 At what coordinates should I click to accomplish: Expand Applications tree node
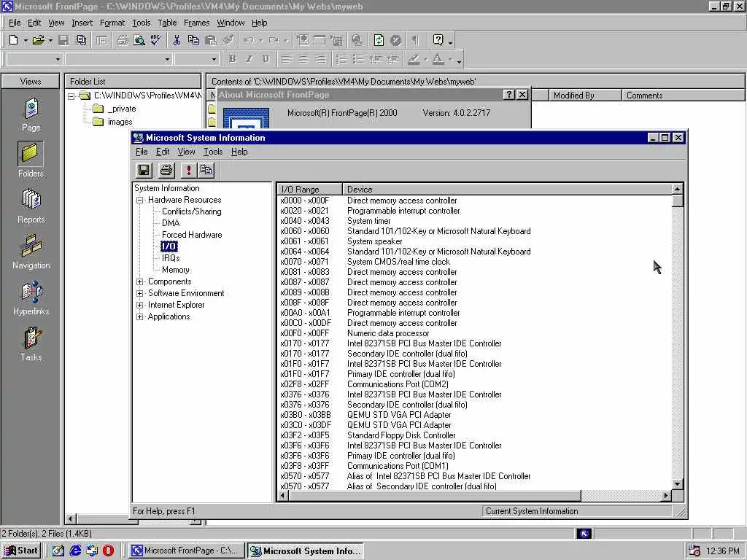[139, 316]
